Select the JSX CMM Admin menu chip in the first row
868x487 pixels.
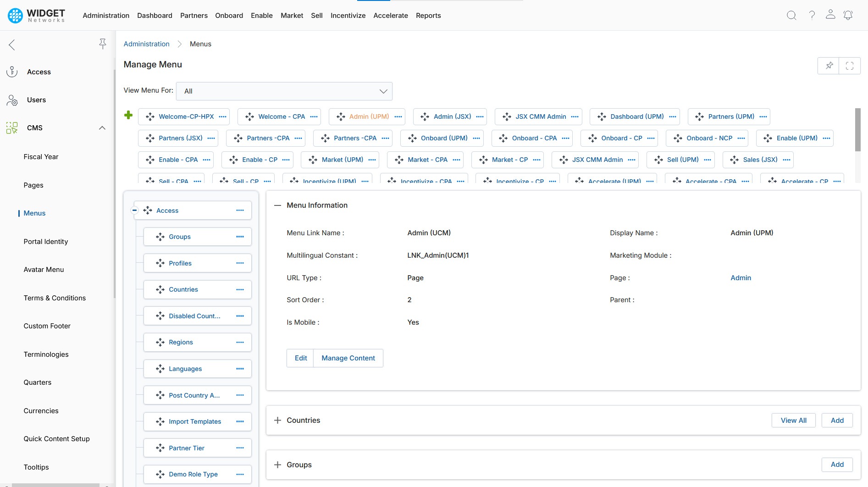538,116
